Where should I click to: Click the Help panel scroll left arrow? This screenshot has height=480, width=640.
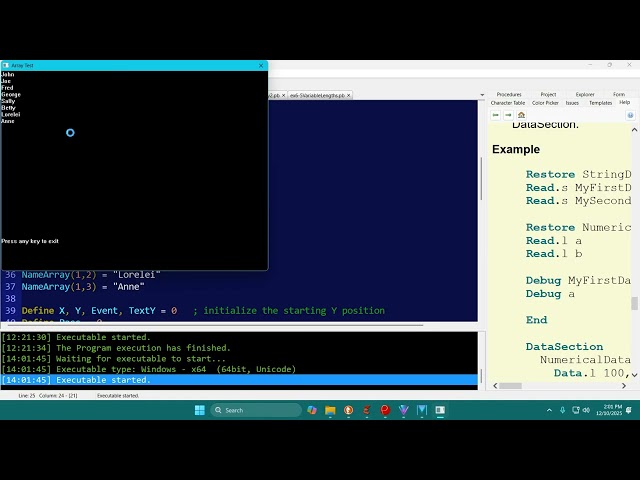pos(495,386)
